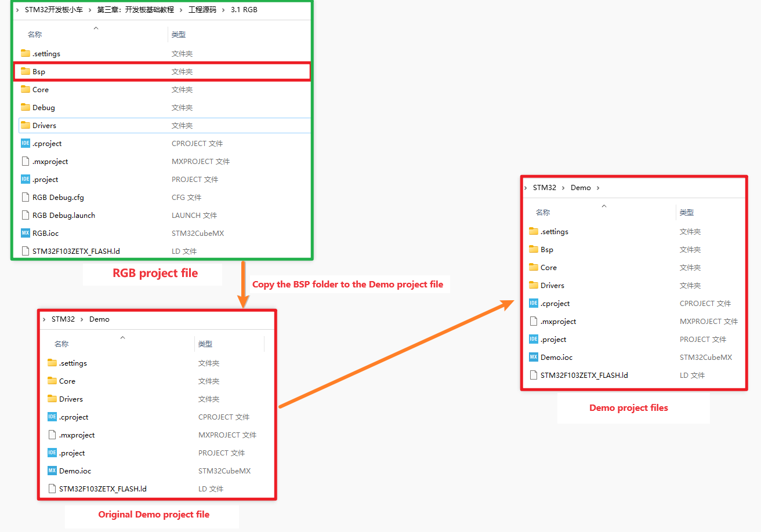
Task: Select the Drivers folder name in Original Demo window
Action: 71,399
